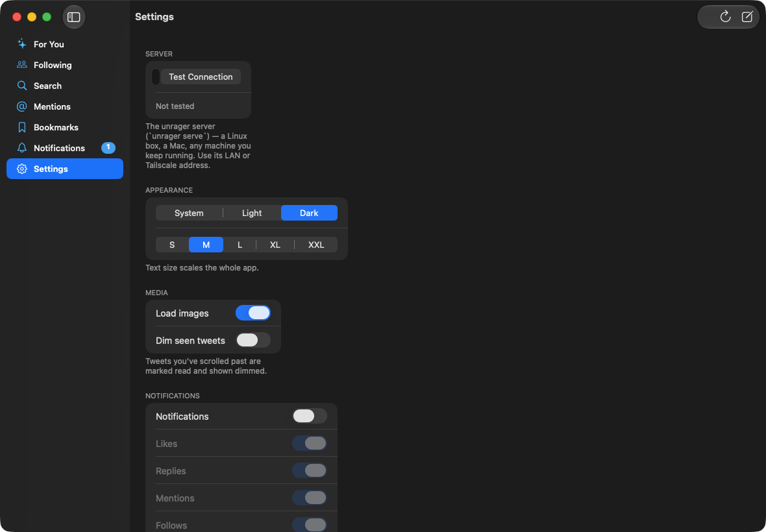Click the Notifications bell icon

22,148
